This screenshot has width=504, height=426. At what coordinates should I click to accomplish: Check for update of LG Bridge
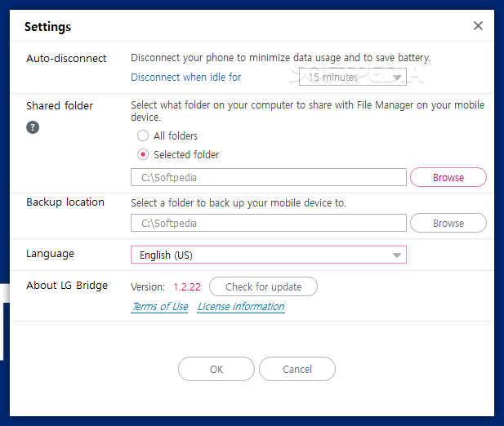point(263,286)
